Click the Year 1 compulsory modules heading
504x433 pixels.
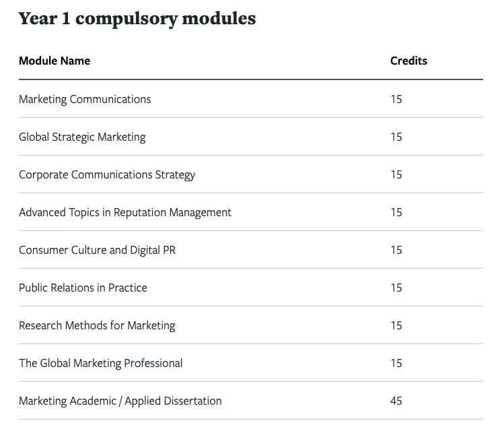(x=137, y=19)
